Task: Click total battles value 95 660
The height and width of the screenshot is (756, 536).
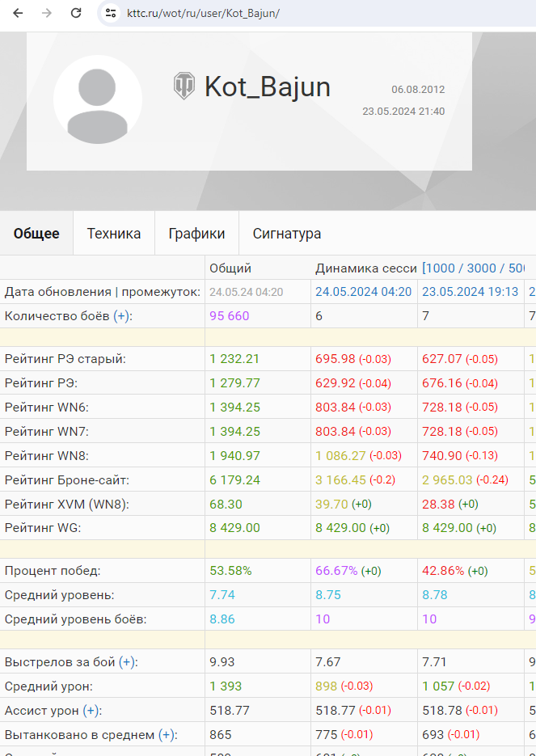Action: [230, 316]
